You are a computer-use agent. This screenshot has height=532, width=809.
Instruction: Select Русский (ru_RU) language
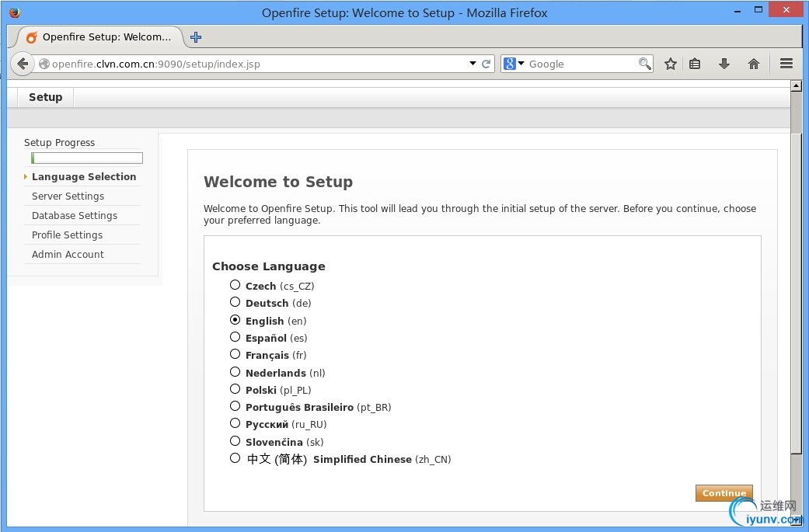pyautogui.click(x=235, y=423)
